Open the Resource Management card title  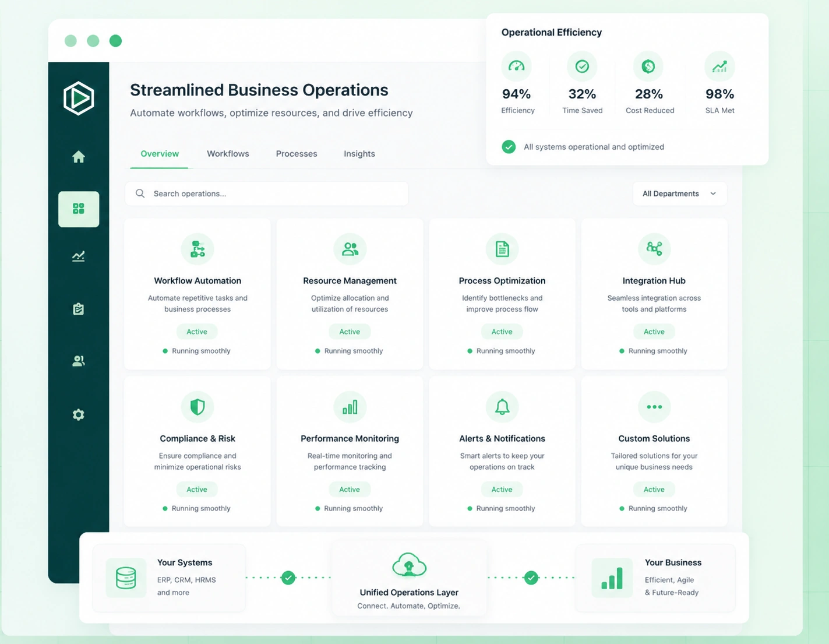[350, 281]
